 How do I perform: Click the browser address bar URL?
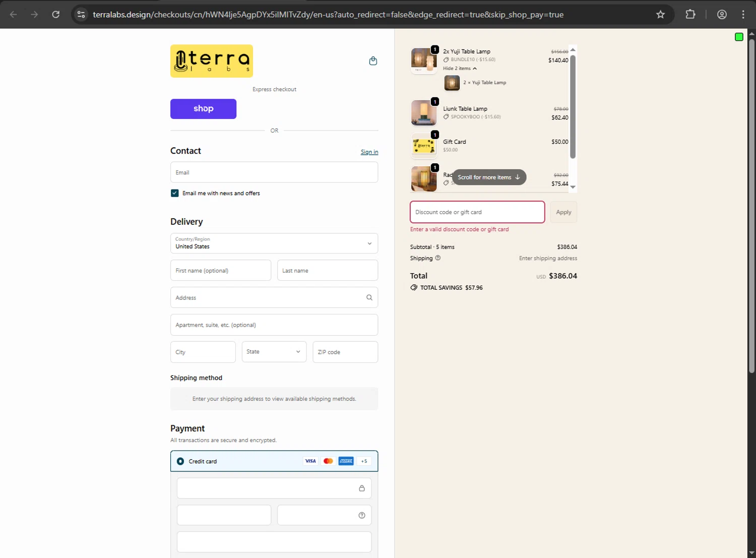click(328, 15)
